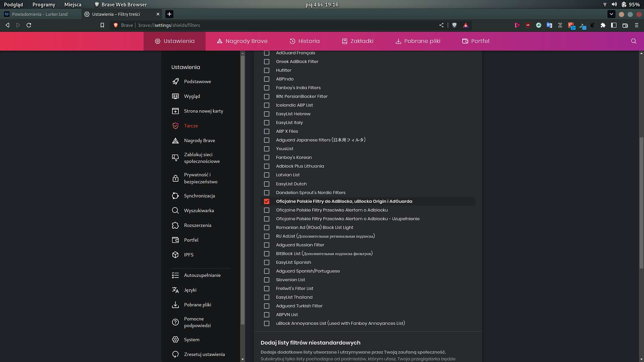Image resolution: width=644 pixels, height=362 pixels.
Task: Click the green circular sync extension icon
Action: click(539, 25)
